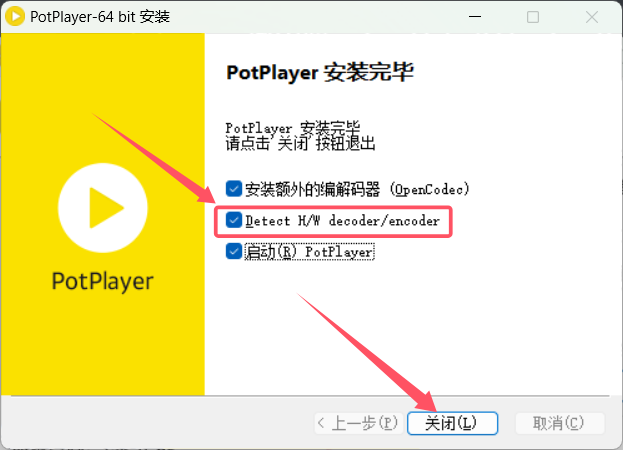Click the PotPlayer 安装完毕 heading
The height and width of the screenshot is (450, 623).
pyautogui.click(x=320, y=72)
